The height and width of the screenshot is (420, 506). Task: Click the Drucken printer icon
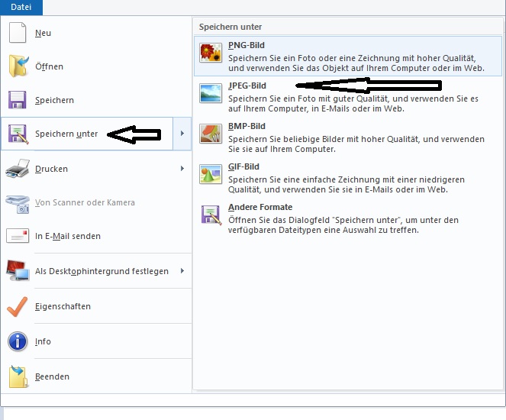click(18, 169)
